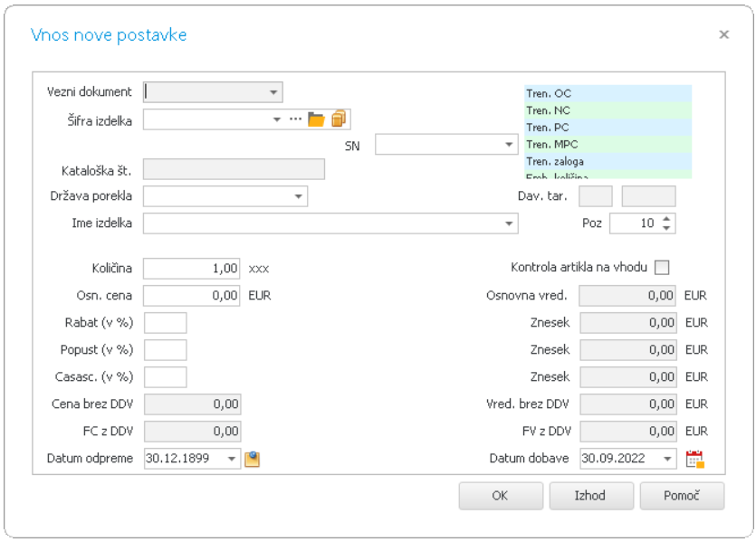Select the Tren. MPC row

608,144
